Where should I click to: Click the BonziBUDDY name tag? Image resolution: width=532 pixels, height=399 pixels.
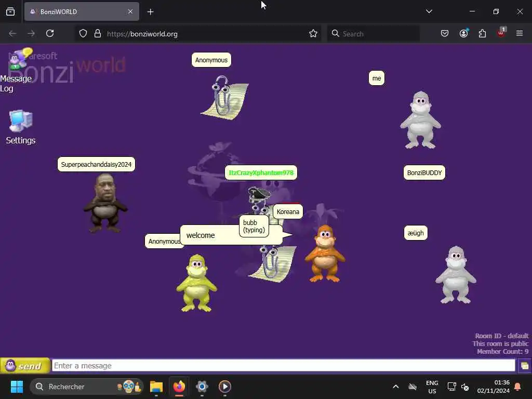pos(424,172)
